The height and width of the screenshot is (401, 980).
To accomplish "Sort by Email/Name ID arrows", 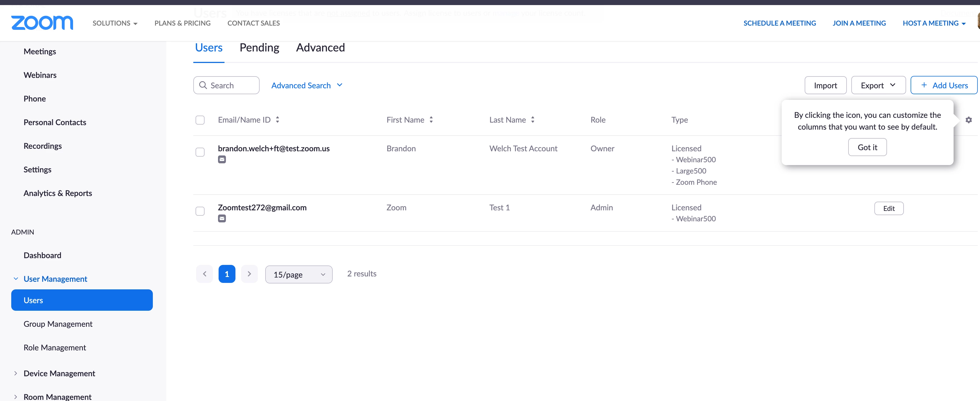I will (x=277, y=120).
